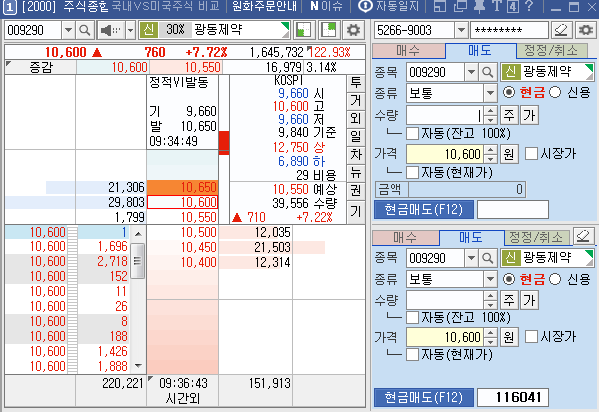This screenshot has height=412, width=599.
Task: Click scroll down arrow of tick list
Action: point(138,366)
